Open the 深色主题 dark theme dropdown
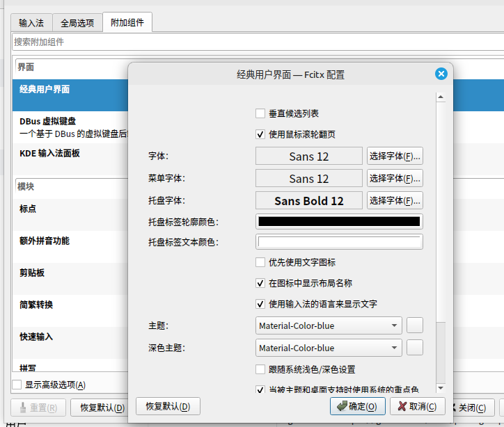This screenshot has height=427, width=504. coord(329,348)
